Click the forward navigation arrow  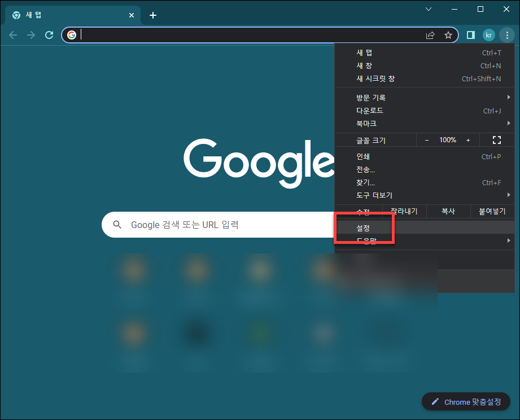pos(31,35)
